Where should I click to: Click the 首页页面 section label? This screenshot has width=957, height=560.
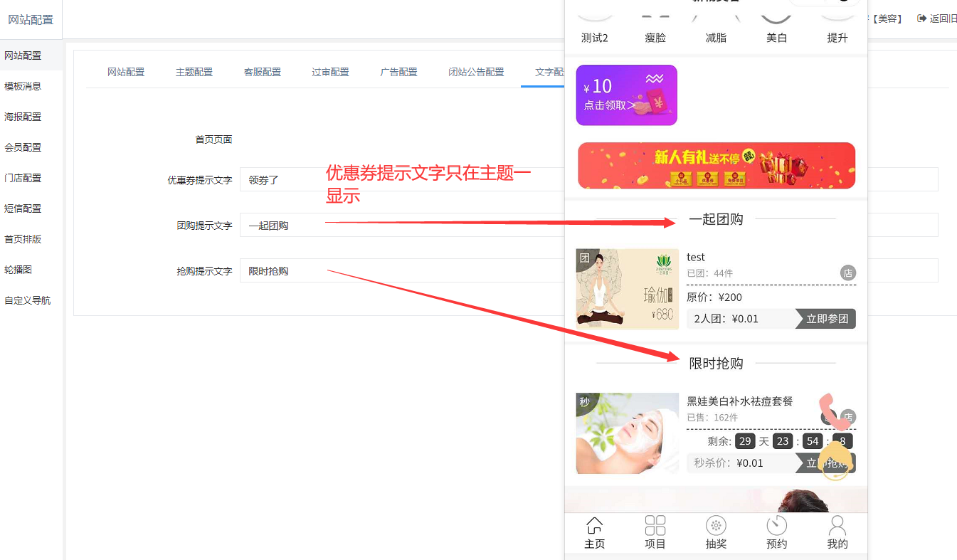pos(214,139)
